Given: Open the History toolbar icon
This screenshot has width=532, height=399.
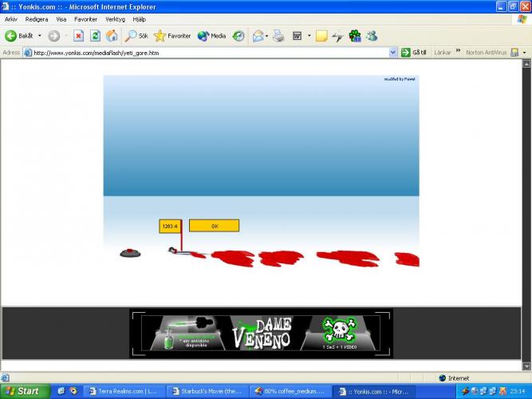Looking at the screenshot, I should coord(238,36).
